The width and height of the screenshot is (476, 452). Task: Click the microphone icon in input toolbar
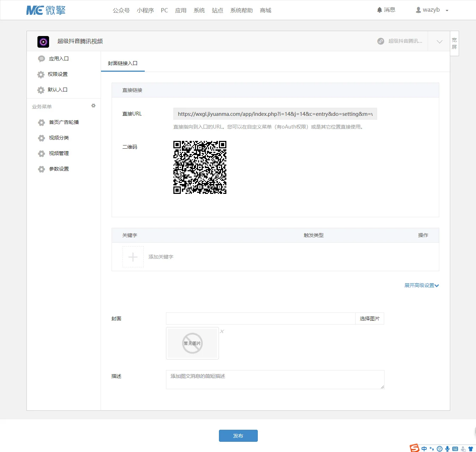click(x=447, y=449)
